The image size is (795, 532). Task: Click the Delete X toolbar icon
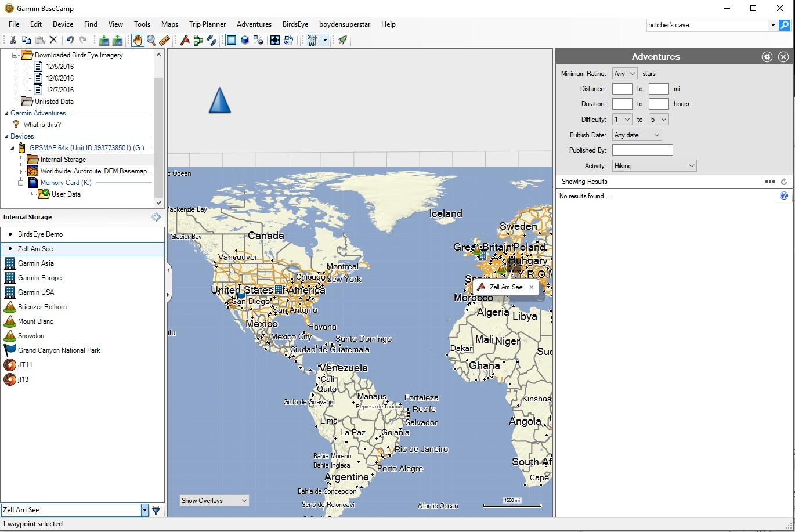point(53,40)
